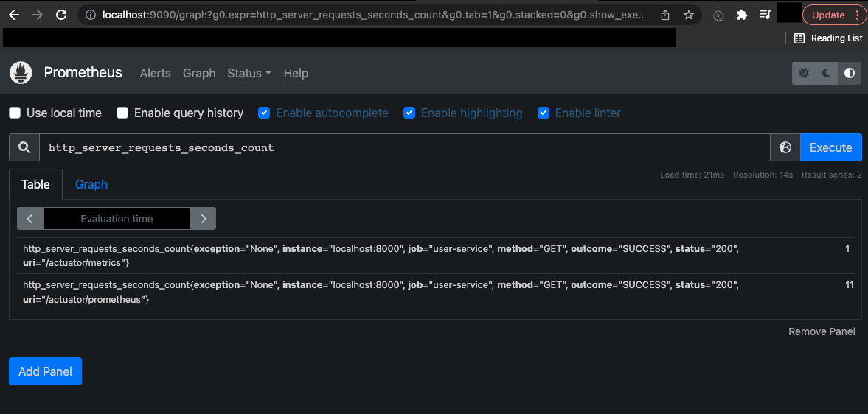Screen dimensions: 868x414
Task: Open the metrics explorer globe icon
Action: point(785,147)
